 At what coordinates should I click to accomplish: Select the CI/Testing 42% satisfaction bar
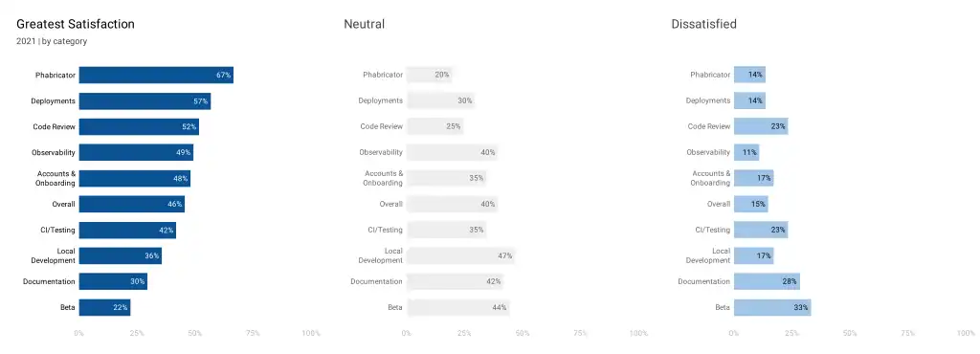click(127, 230)
